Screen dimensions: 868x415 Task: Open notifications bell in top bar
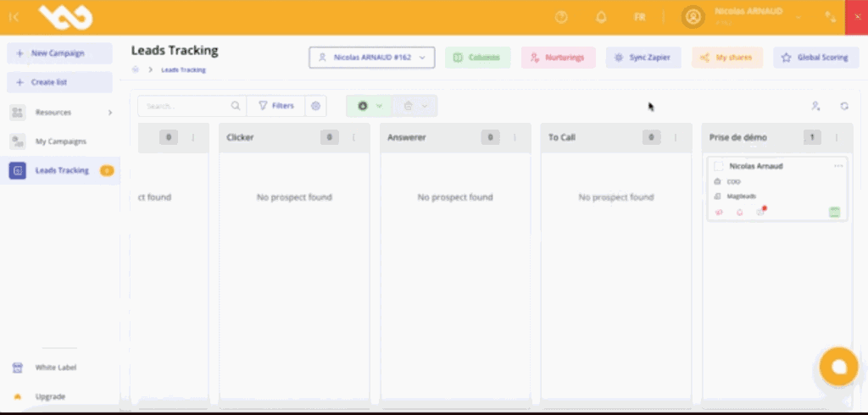click(601, 17)
